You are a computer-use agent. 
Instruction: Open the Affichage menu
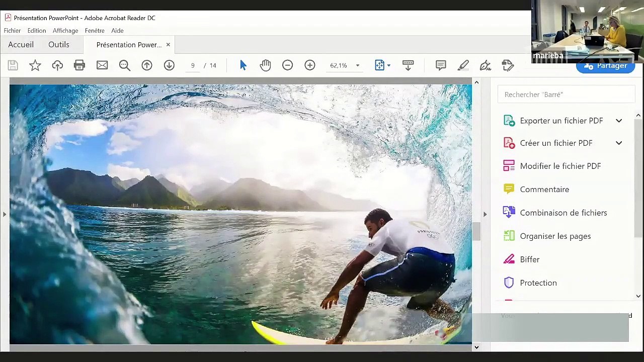[65, 31]
